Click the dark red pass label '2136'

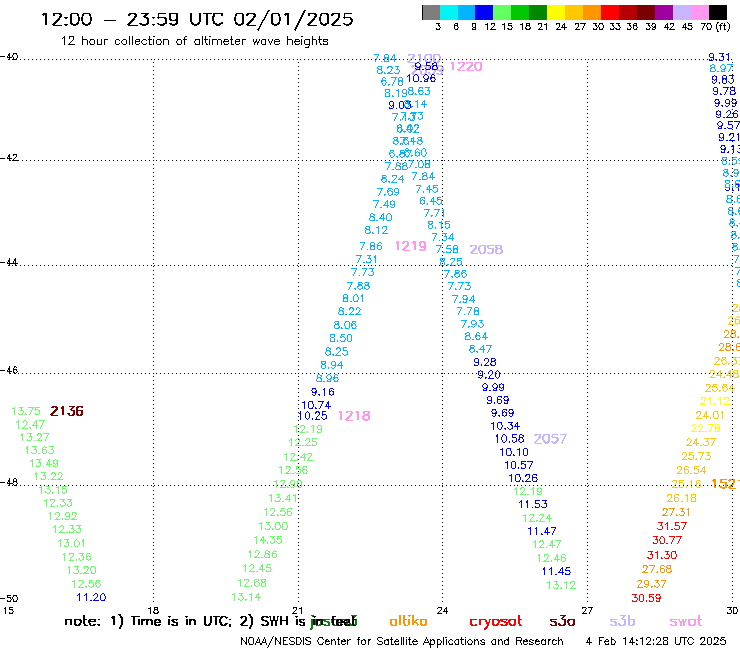tap(67, 411)
